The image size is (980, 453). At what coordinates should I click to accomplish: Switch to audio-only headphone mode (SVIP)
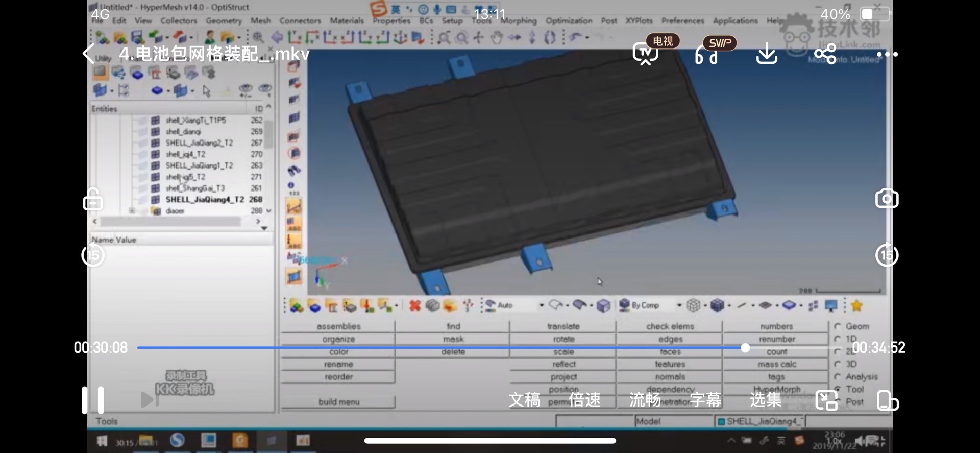click(x=706, y=54)
